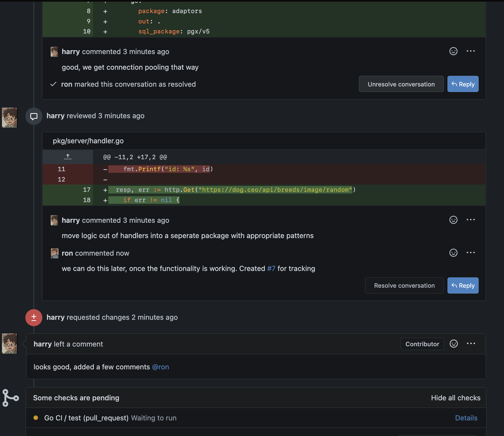Open options menu on ron's comment
This screenshot has width=504, height=436.
point(471,253)
